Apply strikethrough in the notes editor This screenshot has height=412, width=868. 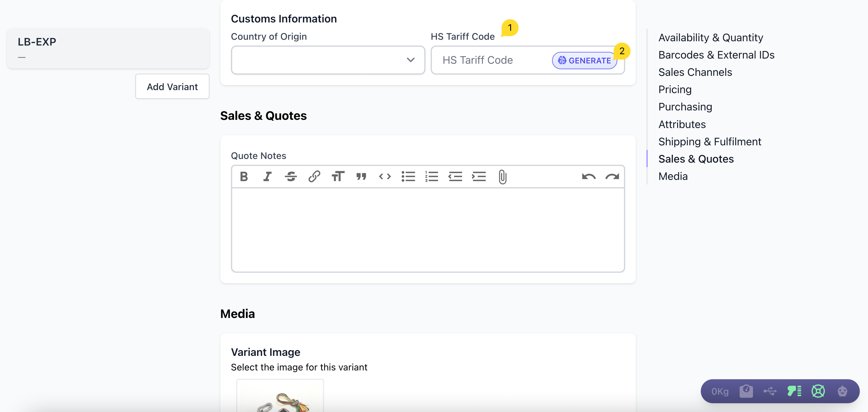click(290, 177)
